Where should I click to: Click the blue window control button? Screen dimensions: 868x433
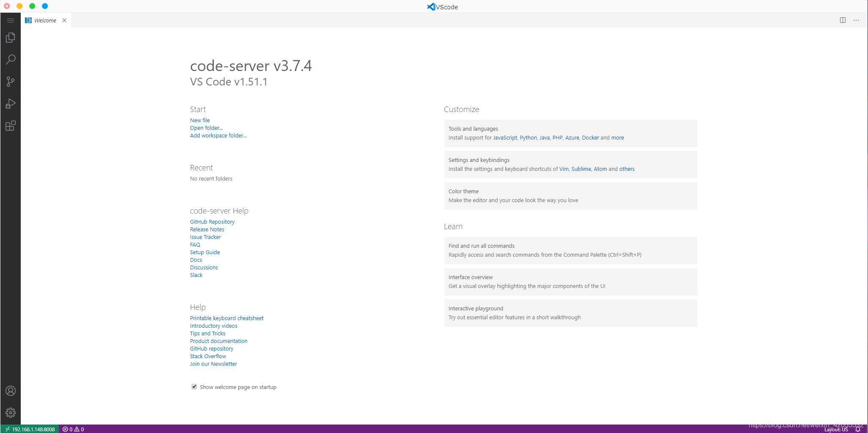point(45,6)
